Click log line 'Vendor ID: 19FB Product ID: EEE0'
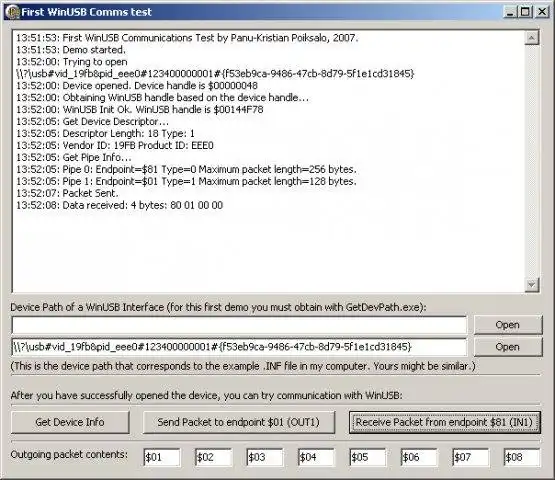Screen dimensions: 555x480 tap(115, 145)
